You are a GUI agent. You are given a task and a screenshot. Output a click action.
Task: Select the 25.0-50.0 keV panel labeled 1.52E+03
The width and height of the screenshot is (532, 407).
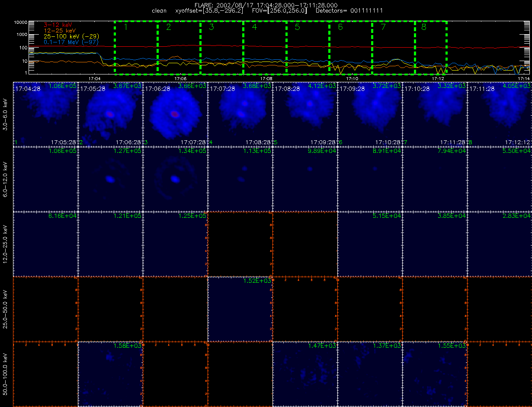click(x=240, y=309)
